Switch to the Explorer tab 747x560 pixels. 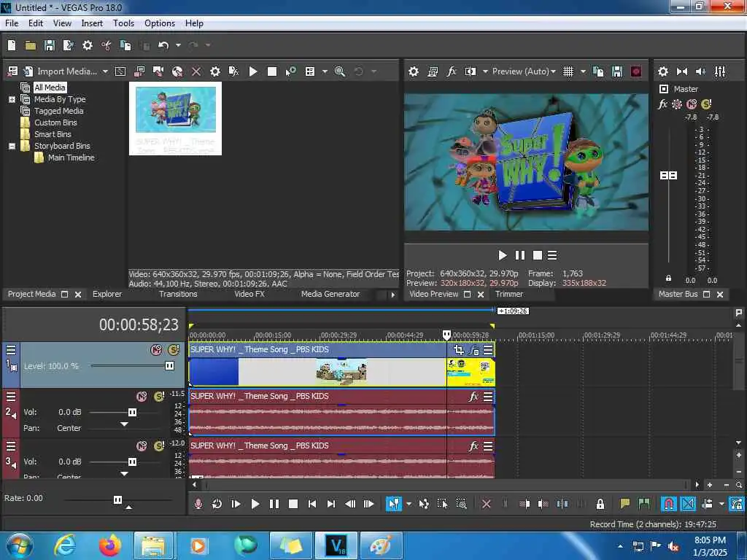pos(107,295)
